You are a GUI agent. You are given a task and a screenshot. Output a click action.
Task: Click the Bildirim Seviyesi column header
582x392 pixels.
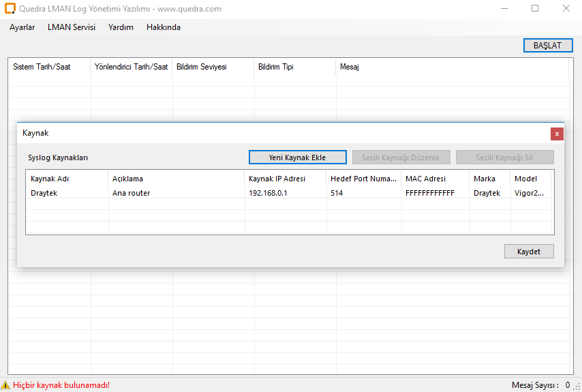pos(201,67)
